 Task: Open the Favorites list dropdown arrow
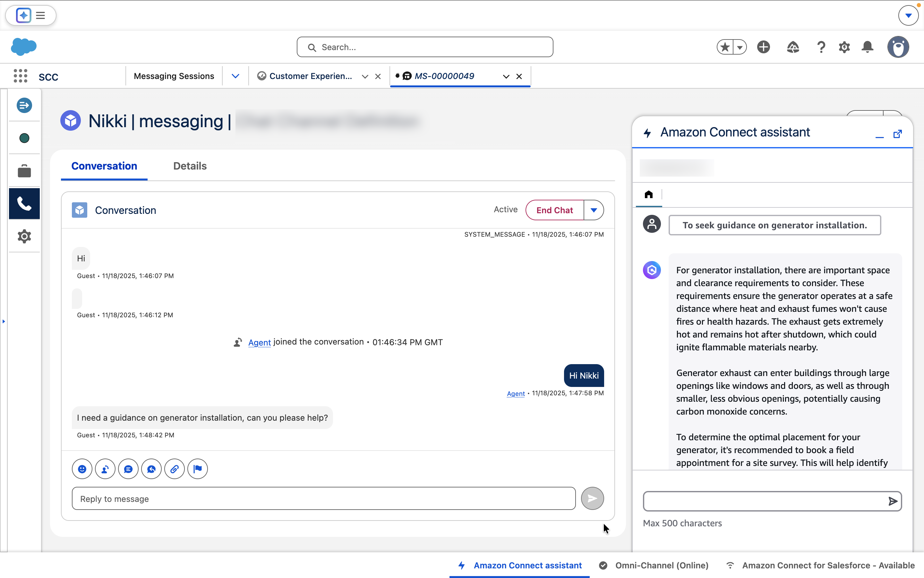tap(740, 47)
